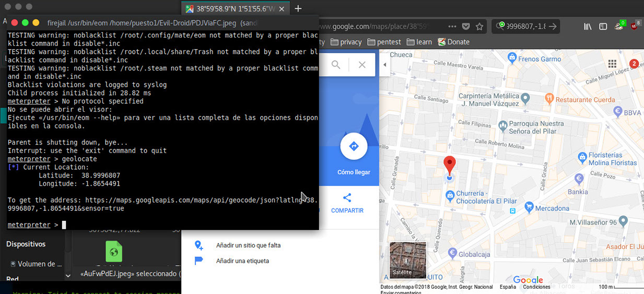Bookmark this page with star icon

(479, 27)
